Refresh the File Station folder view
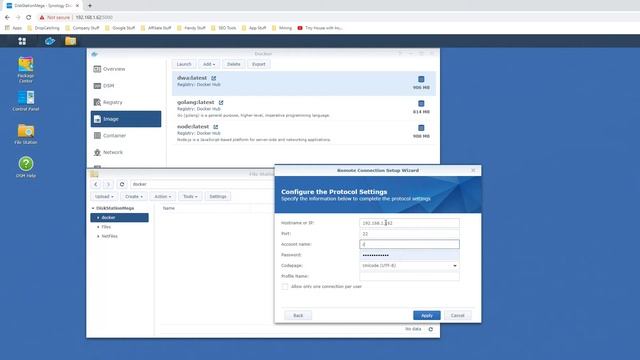640x360 pixels. point(122,184)
